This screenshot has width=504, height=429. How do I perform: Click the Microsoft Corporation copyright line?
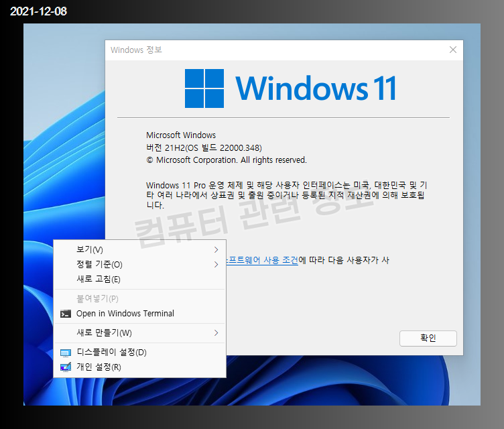[227, 160]
